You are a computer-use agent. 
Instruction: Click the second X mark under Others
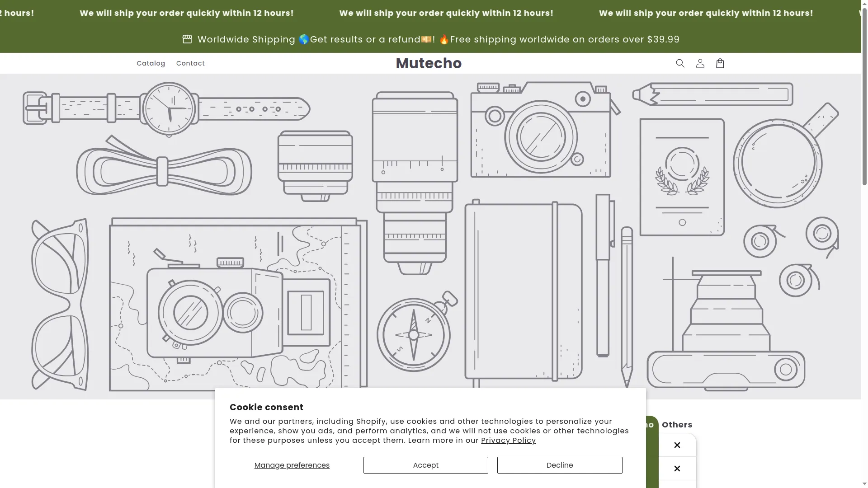click(x=677, y=469)
